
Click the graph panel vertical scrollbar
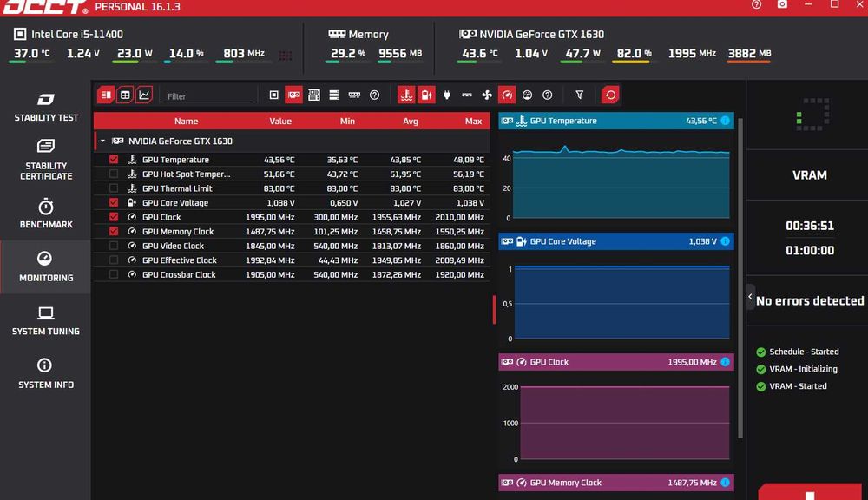740,278
